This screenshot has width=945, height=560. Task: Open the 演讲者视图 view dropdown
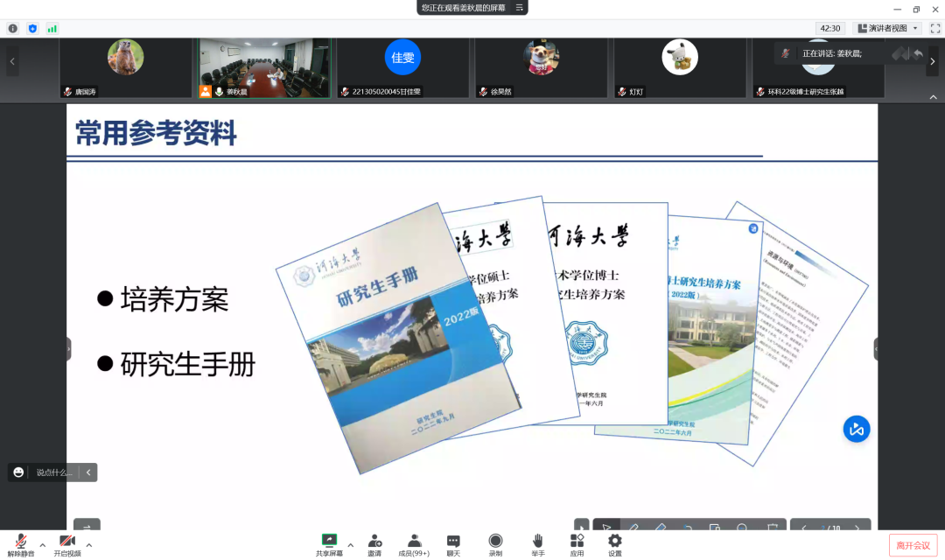(888, 28)
